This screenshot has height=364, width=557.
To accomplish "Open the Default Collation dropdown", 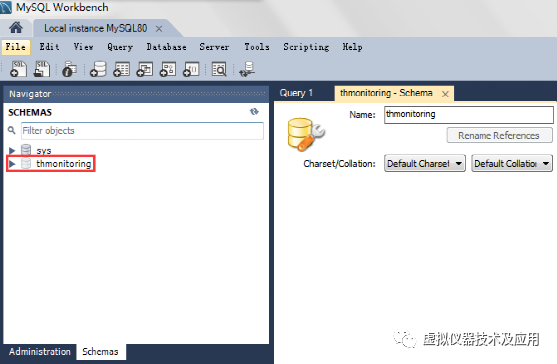I will (512, 163).
